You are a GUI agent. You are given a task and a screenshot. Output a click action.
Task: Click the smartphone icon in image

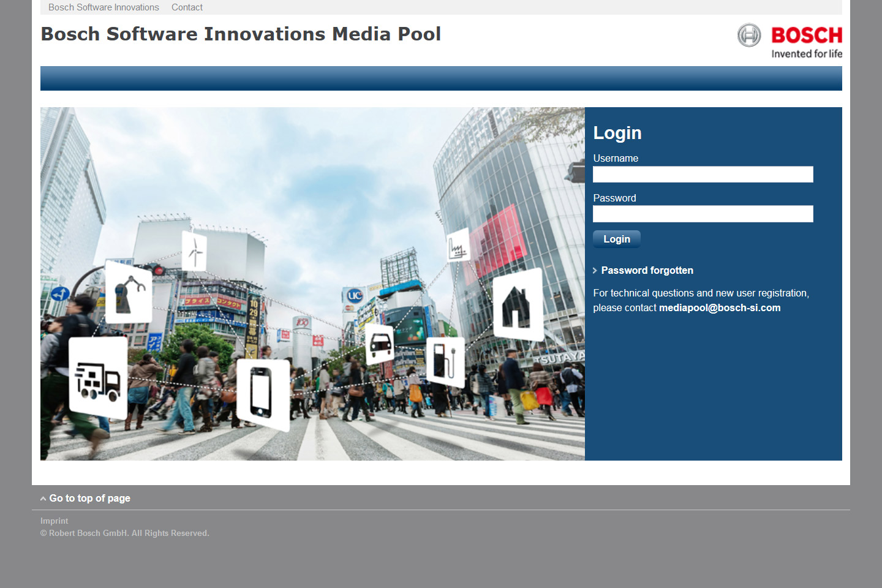(262, 394)
